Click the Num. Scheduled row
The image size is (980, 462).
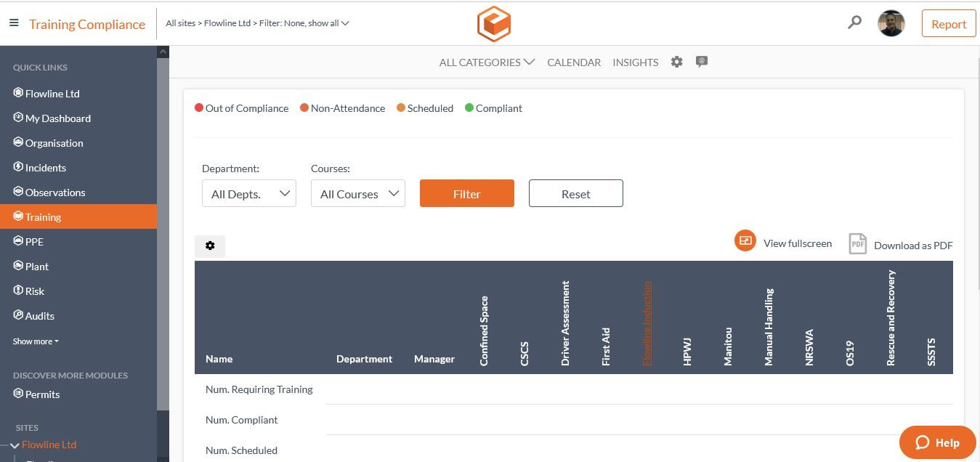coord(574,450)
